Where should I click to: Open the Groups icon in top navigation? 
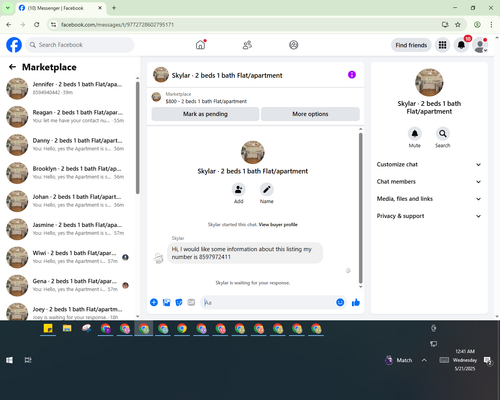point(294,45)
